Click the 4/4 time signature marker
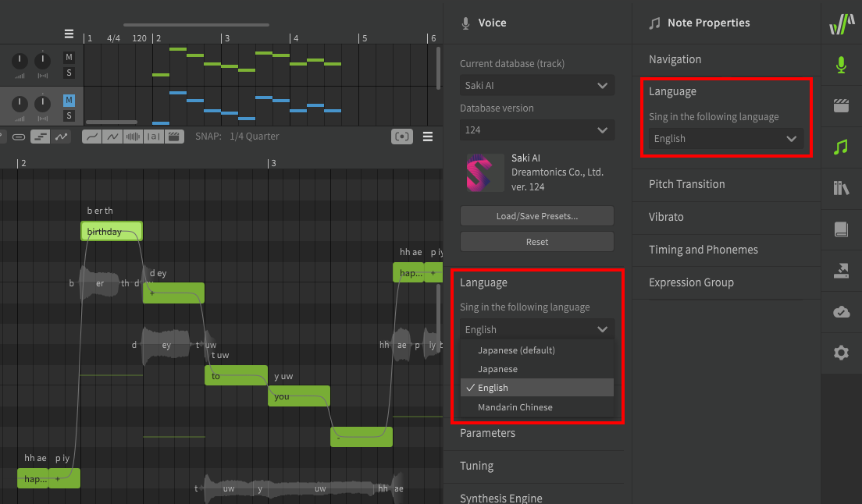This screenshot has height=504, width=862. click(113, 38)
